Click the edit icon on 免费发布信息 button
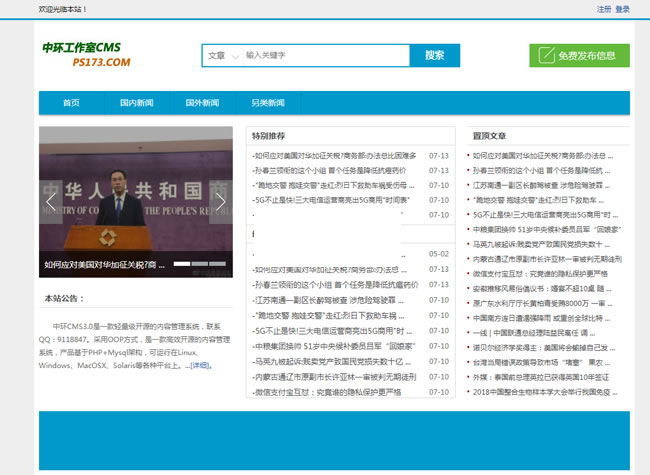 pos(546,56)
